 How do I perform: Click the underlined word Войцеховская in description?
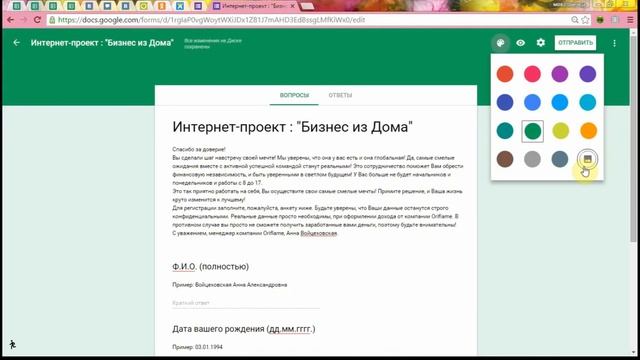(319, 233)
